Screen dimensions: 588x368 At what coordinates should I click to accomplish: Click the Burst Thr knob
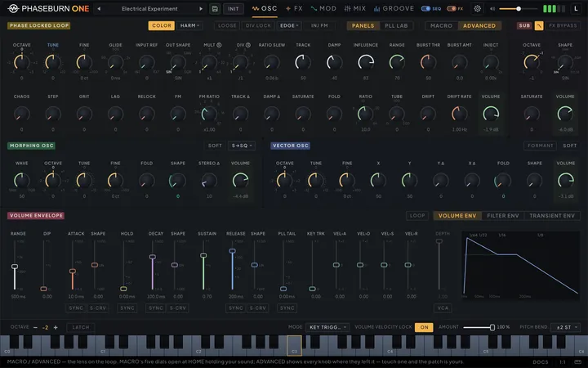coord(428,62)
